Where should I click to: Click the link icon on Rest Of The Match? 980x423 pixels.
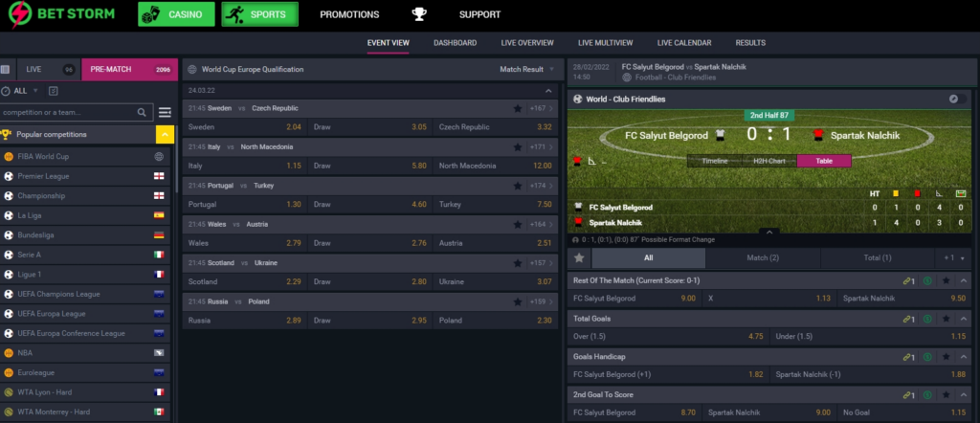click(x=909, y=280)
